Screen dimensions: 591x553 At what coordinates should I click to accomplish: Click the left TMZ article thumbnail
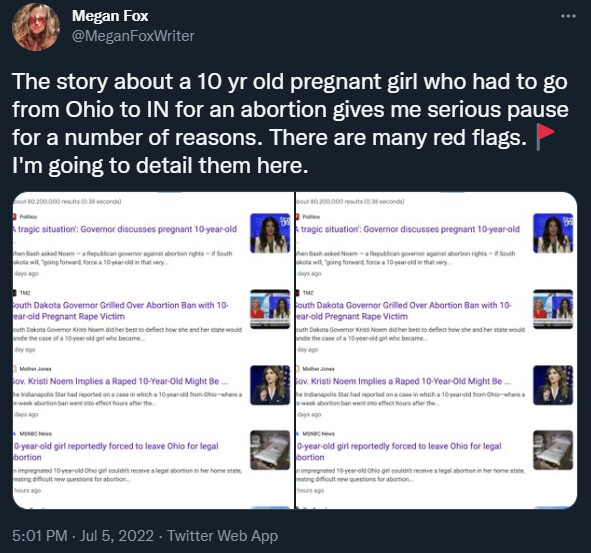pos(270,309)
